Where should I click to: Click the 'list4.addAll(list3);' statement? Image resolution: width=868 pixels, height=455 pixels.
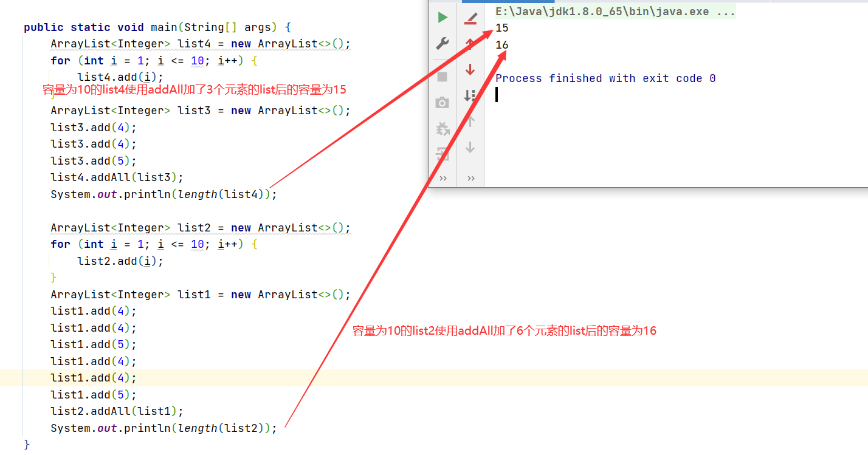click(117, 177)
